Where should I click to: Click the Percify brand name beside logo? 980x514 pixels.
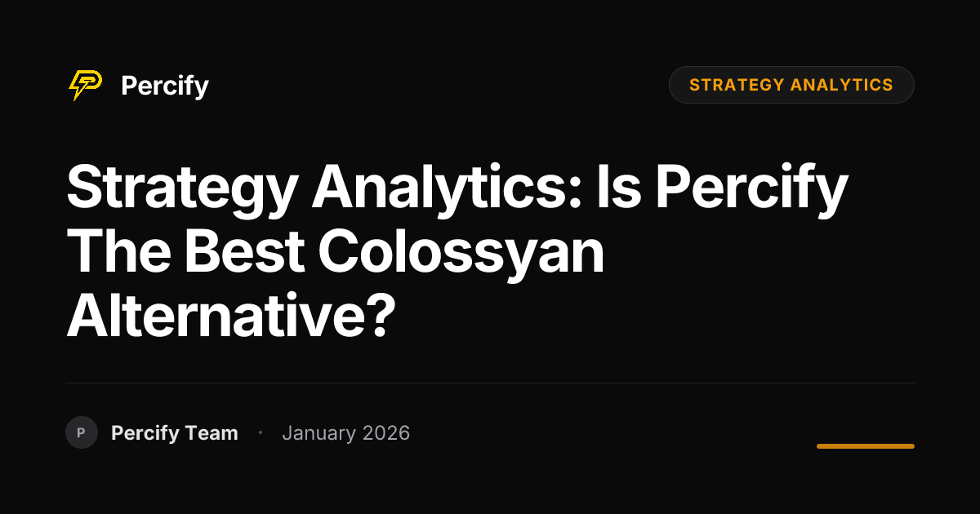165,86
